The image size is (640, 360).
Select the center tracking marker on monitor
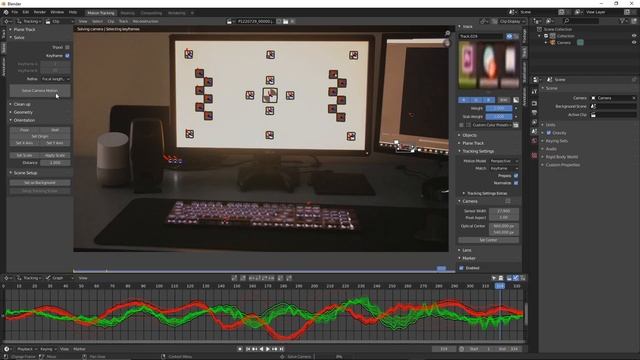270,95
